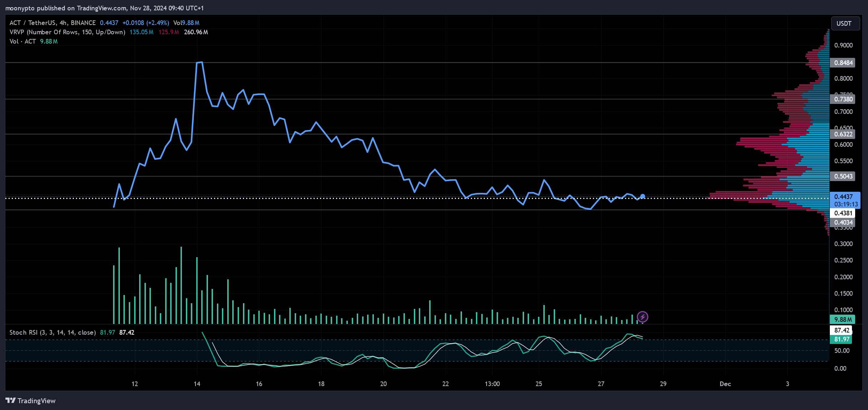
Task: Click the 0.5043 price level label
Action: pyautogui.click(x=843, y=176)
